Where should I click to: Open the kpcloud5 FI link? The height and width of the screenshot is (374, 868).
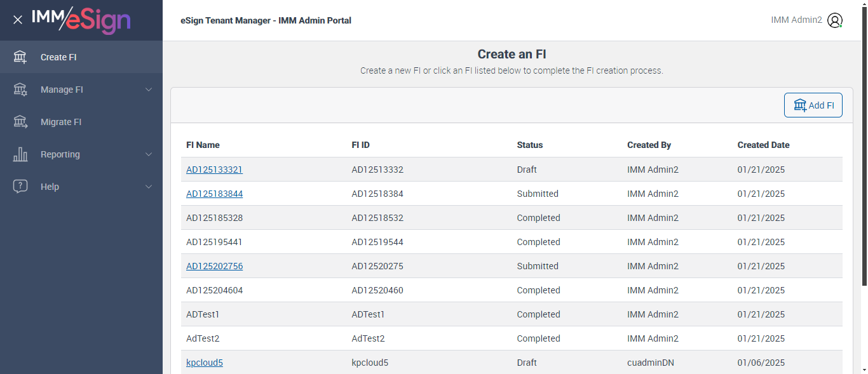(205, 363)
